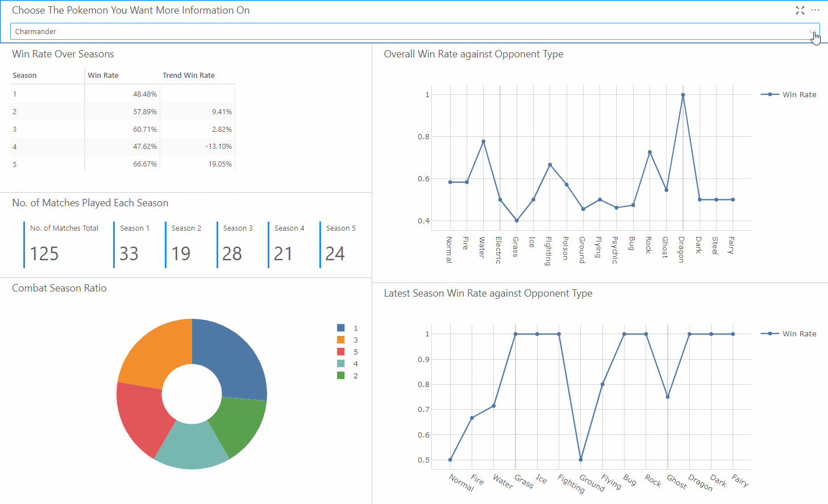
Task: Click the Win Rate Over Seasons table row for Season 4
Action: tap(85, 147)
